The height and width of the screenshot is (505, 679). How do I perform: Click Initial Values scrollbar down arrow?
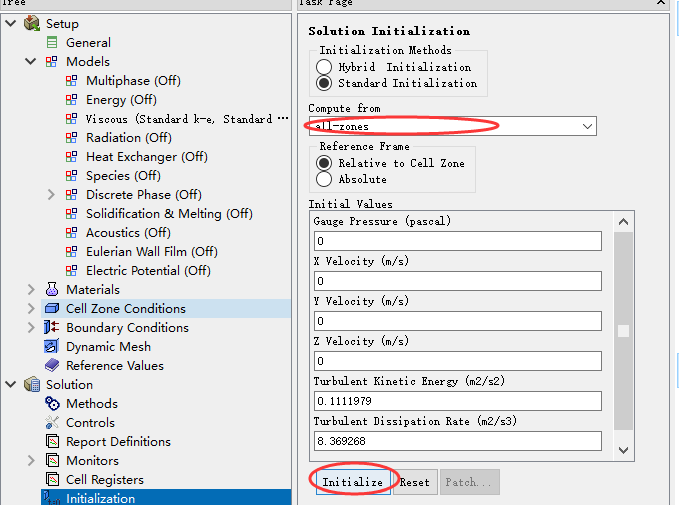tap(624, 450)
